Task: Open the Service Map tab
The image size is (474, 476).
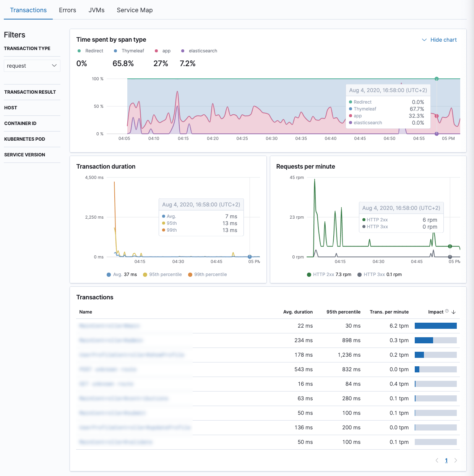Action: coord(135,10)
